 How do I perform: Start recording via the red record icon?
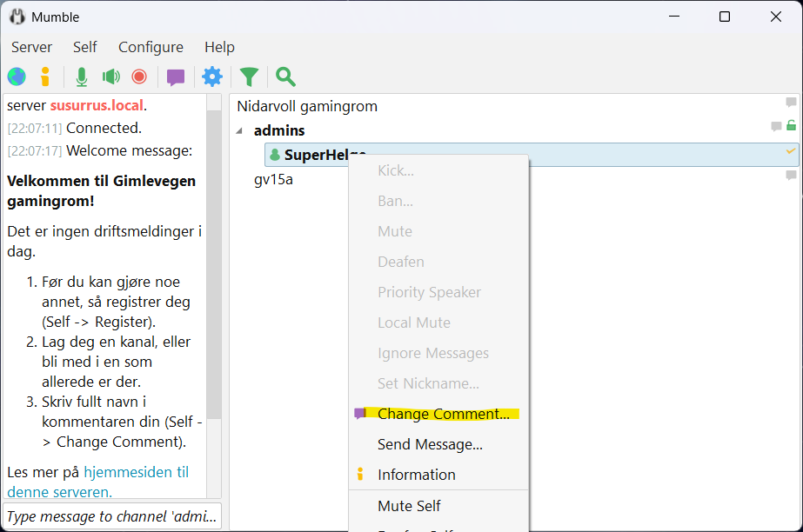coord(139,76)
